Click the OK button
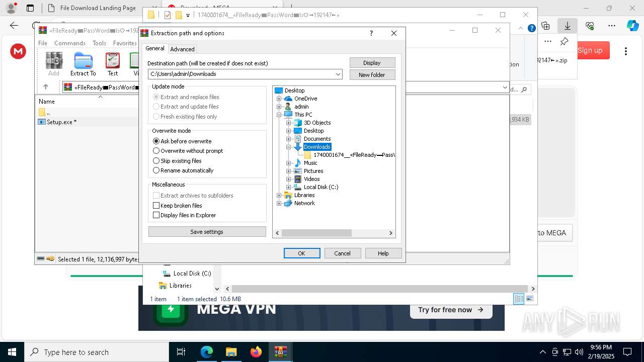This screenshot has width=644, height=362. coord(302,253)
